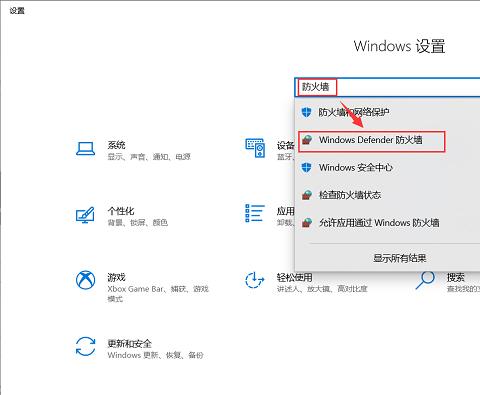Open the System laptop icon

point(85,149)
